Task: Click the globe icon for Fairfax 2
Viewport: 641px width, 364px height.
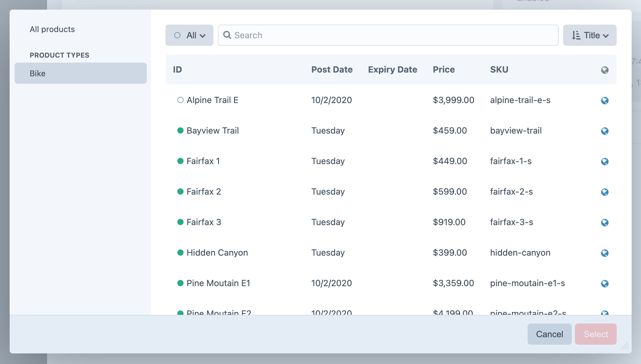Action: [x=605, y=192]
